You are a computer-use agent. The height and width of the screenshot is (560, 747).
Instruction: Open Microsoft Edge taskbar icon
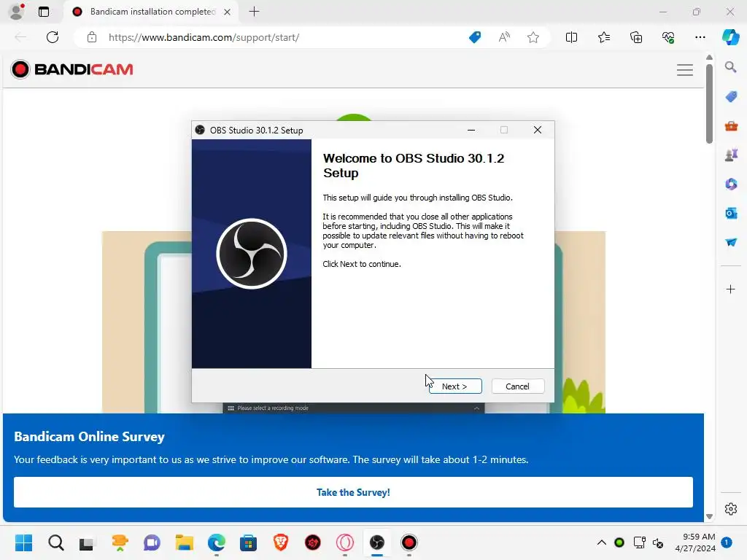click(216, 542)
